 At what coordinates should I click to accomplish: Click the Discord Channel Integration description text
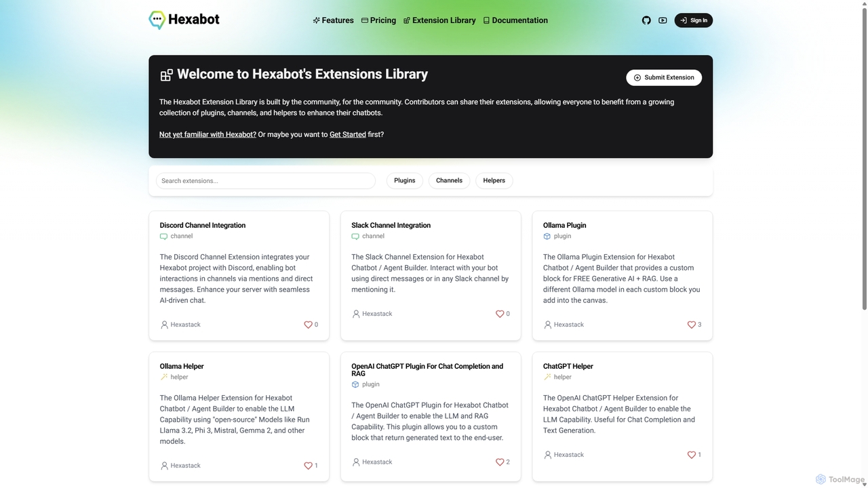click(236, 279)
